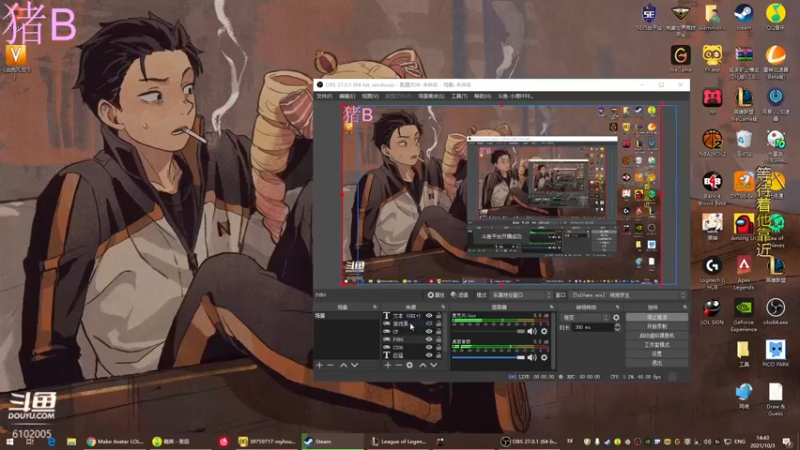Open the scene transition type dropdown
This screenshot has height=450, width=800.
(x=585, y=317)
